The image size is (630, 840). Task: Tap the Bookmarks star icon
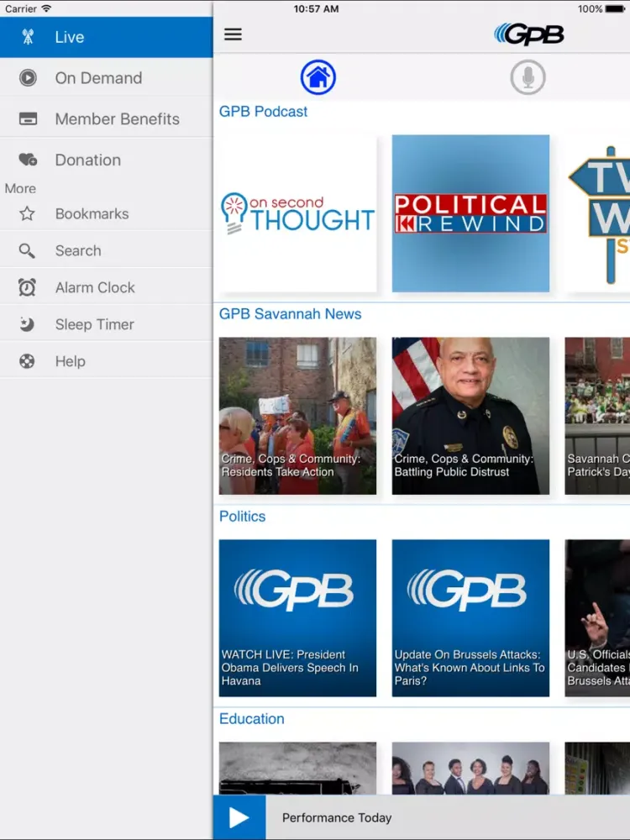point(27,213)
